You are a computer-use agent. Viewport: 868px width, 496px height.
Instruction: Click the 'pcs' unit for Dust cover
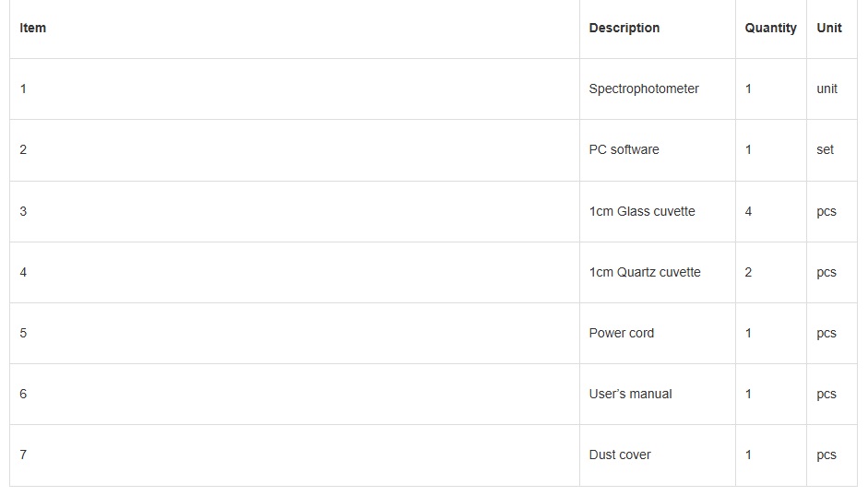826,455
